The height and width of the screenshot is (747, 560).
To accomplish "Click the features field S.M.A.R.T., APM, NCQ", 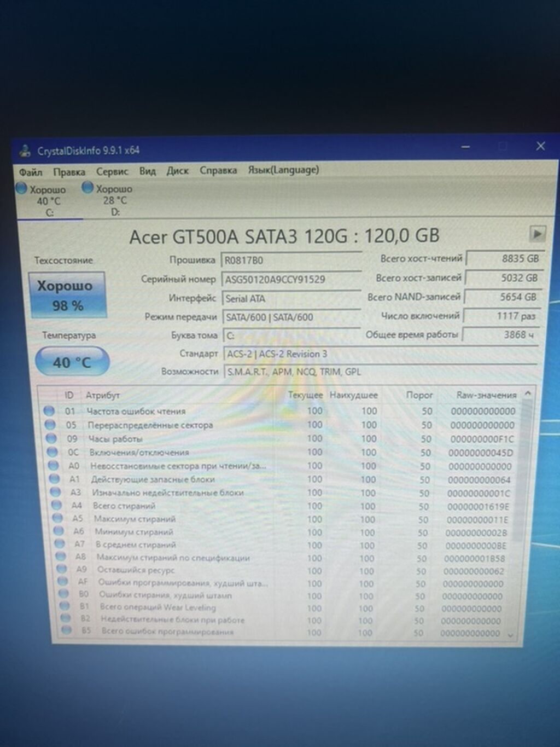I will tap(380, 372).
